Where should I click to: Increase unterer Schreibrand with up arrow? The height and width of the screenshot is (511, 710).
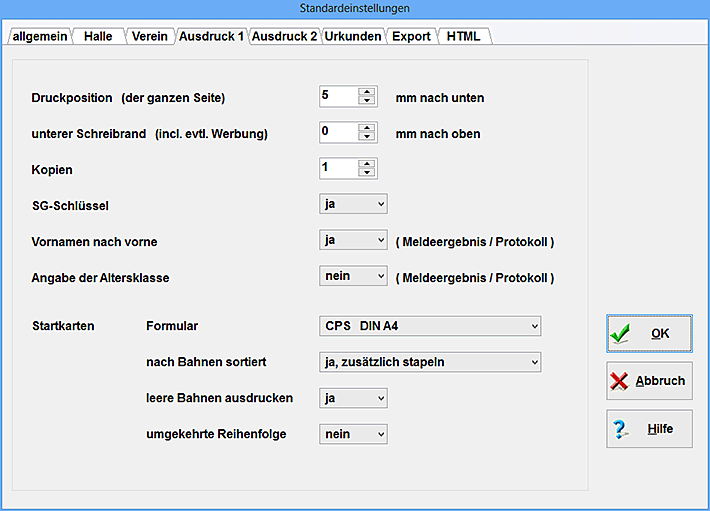click(x=367, y=128)
